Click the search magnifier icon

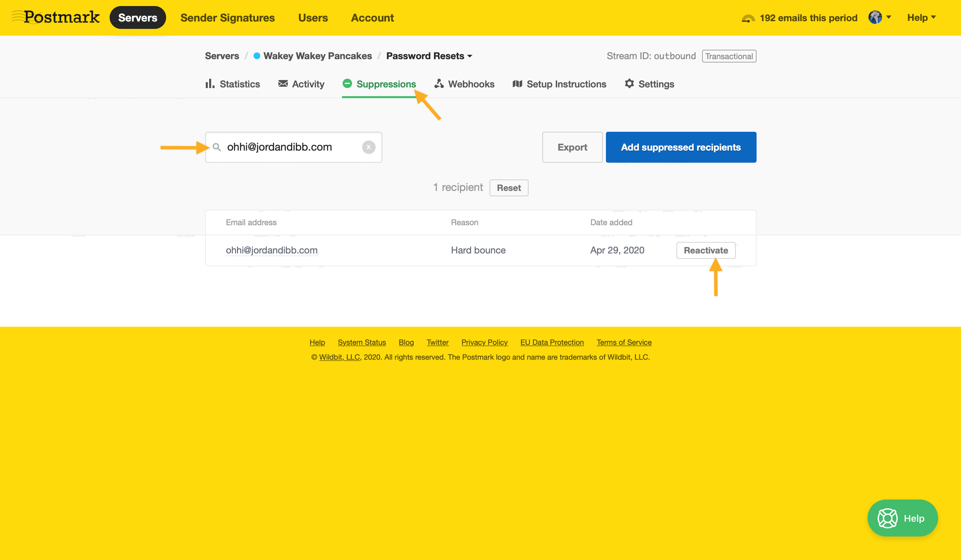tap(217, 147)
